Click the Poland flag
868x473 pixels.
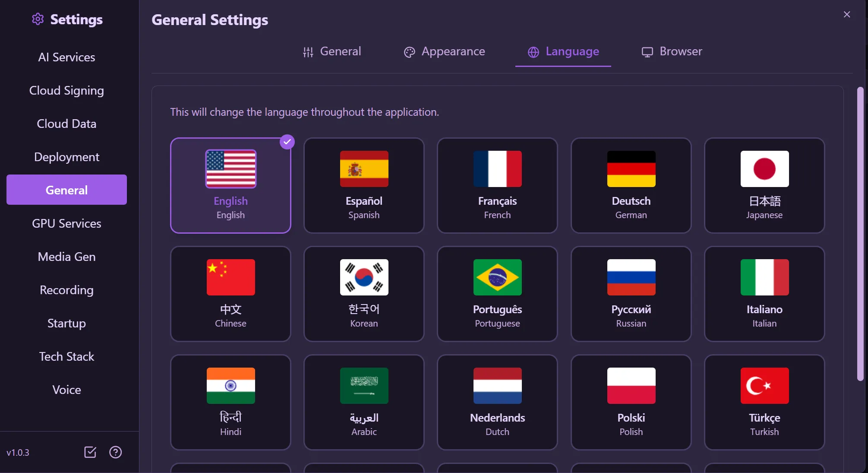[631, 386]
